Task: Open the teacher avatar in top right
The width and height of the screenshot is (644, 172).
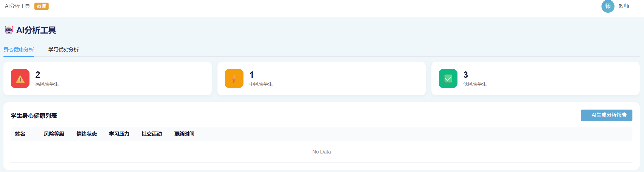Action: pos(608,6)
